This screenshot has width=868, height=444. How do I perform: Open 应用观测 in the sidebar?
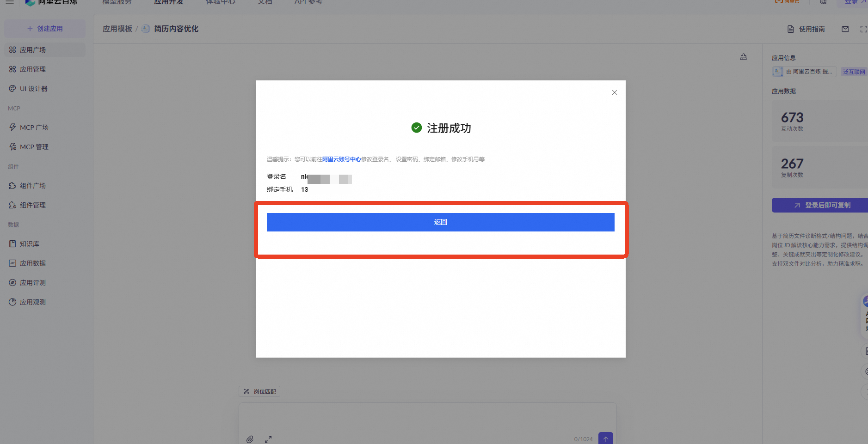click(x=45, y=302)
